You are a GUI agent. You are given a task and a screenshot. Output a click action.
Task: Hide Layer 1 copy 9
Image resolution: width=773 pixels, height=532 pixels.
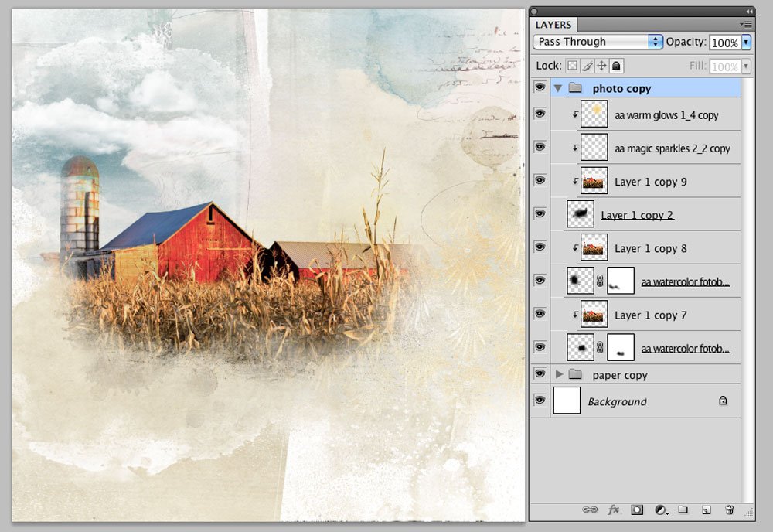pos(540,180)
